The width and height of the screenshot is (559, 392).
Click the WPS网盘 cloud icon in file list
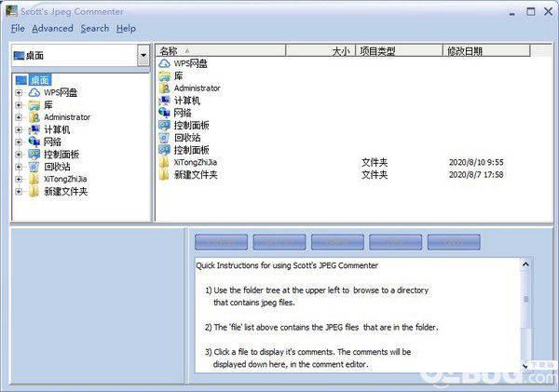tap(164, 64)
